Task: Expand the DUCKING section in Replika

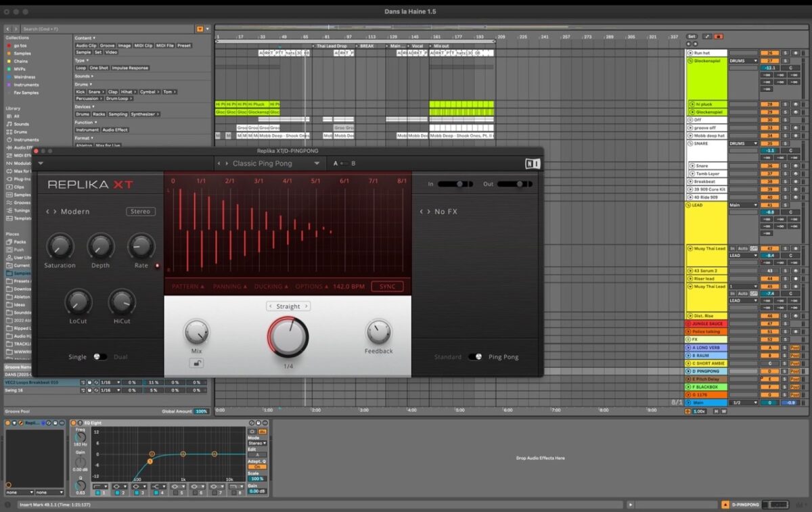Action: pyautogui.click(x=271, y=287)
